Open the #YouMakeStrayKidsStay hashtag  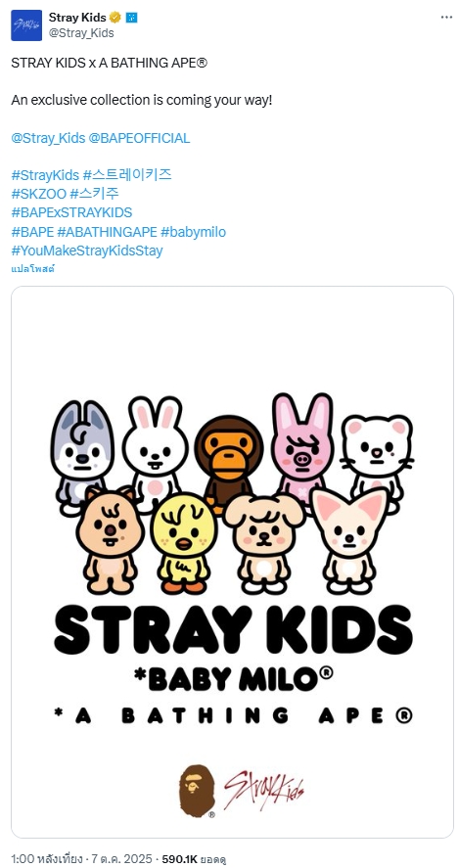87,251
